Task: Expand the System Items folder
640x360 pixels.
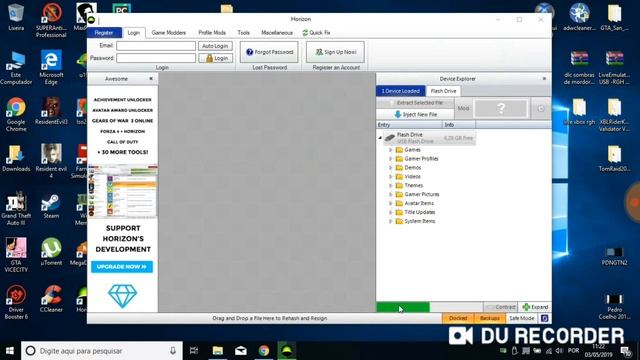Action: [x=390, y=221]
